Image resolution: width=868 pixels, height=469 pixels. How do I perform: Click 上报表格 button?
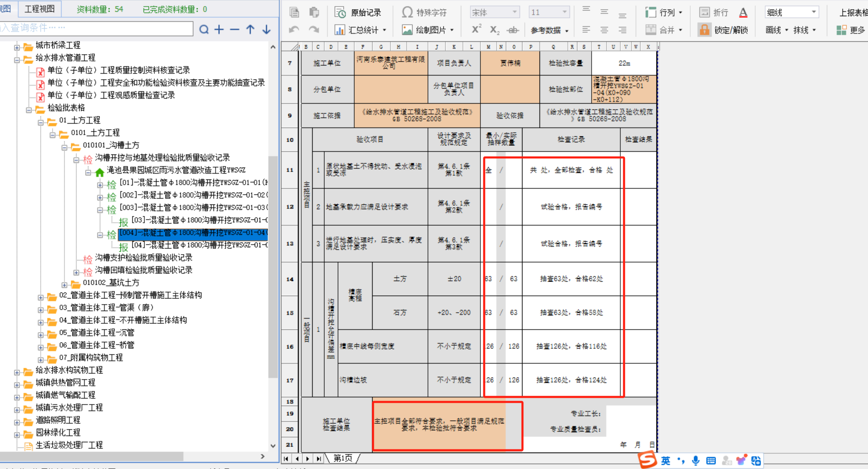click(x=853, y=13)
